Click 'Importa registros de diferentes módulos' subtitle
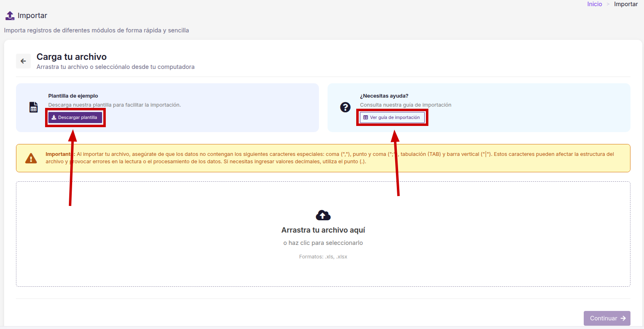Screen dimensions: 644x329 coord(96,30)
